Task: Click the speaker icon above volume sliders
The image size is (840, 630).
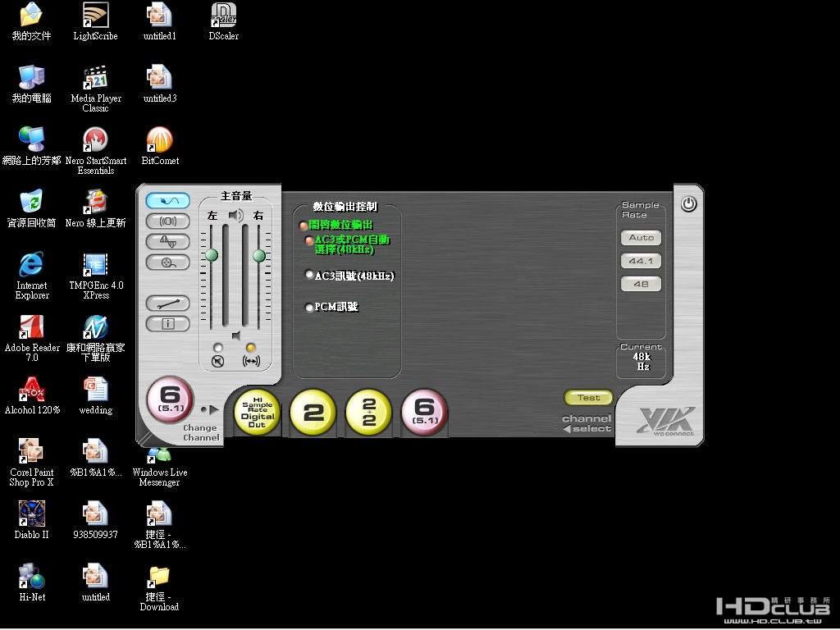Action: coord(235,216)
